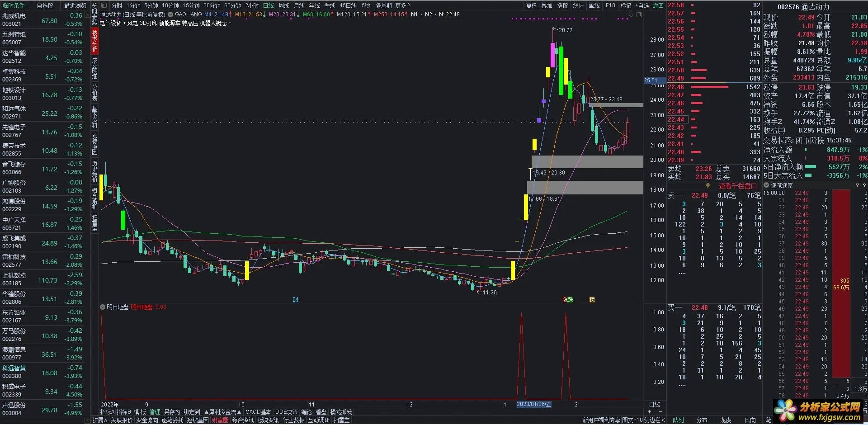Collapse the 侧边栏 sidebar
Image resolution: width=868 pixels, height=425 pixels.
coord(654,420)
